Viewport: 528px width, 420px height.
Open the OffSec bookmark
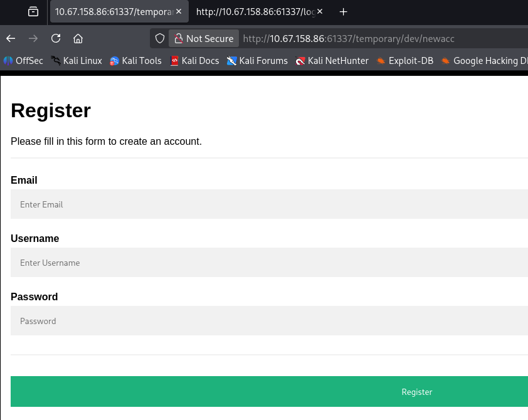(x=23, y=61)
